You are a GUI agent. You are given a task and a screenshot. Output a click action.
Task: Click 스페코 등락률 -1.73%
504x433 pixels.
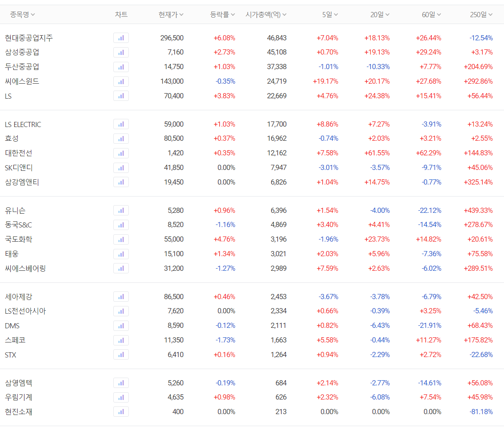(x=225, y=340)
